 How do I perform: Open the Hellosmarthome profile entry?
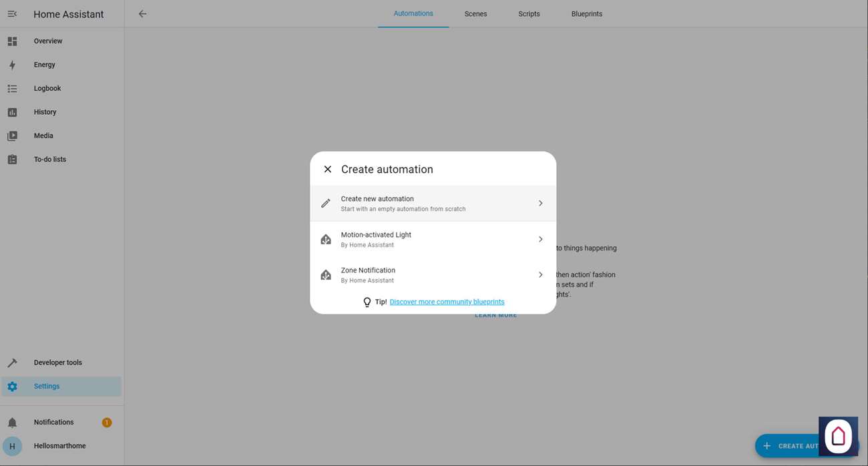tap(61, 446)
